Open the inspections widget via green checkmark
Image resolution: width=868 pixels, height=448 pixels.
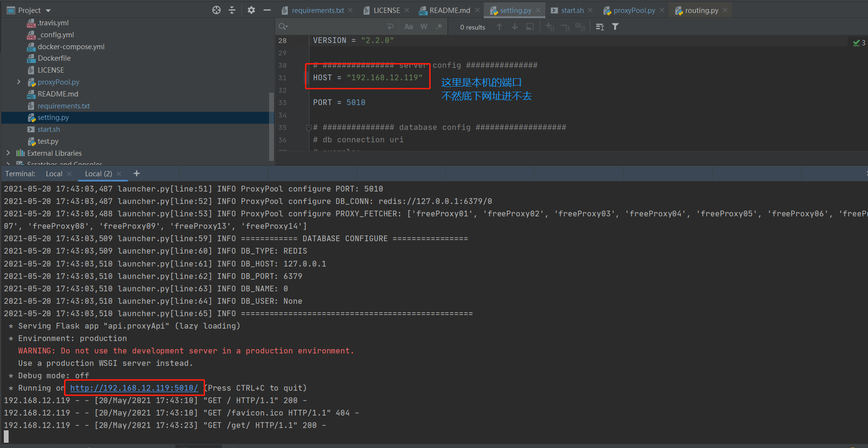coord(856,43)
